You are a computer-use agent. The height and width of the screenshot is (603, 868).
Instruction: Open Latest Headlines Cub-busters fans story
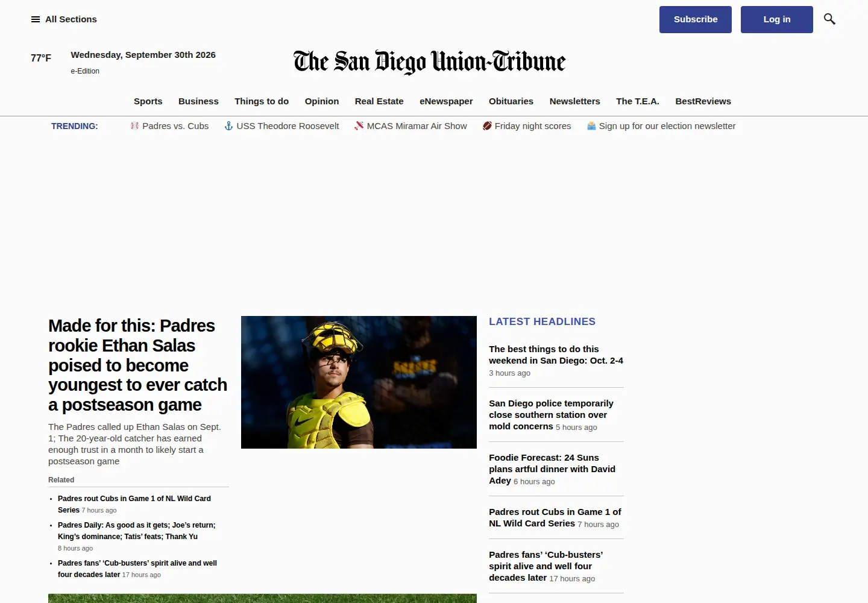pyautogui.click(x=546, y=566)
